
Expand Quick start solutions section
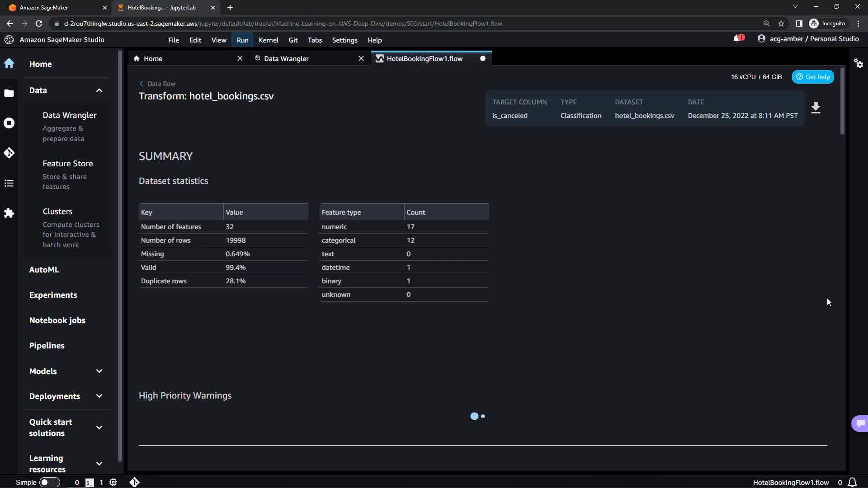(x=99, y=427)
